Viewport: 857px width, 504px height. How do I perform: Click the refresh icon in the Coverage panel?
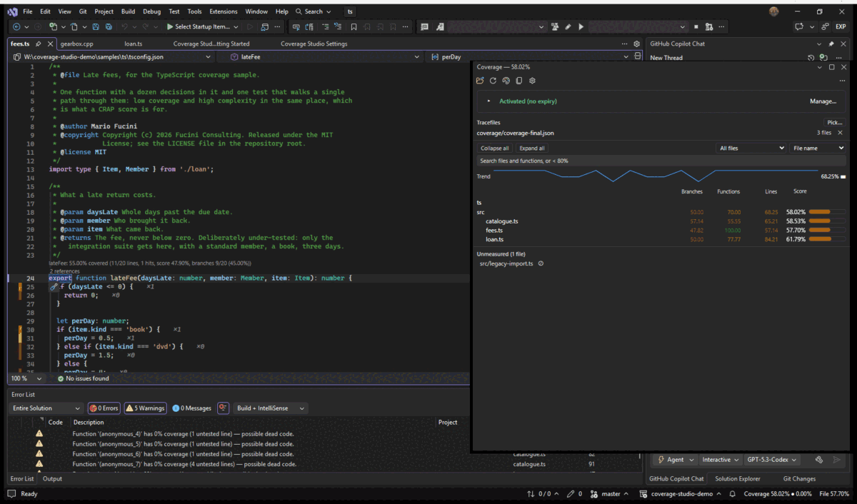[x=493, y=81]
